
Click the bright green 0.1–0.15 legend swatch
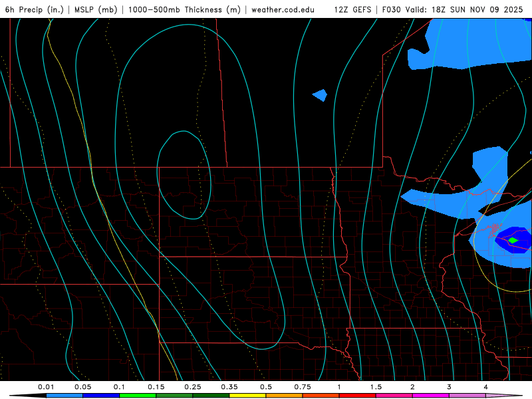(x=138, y=396)
